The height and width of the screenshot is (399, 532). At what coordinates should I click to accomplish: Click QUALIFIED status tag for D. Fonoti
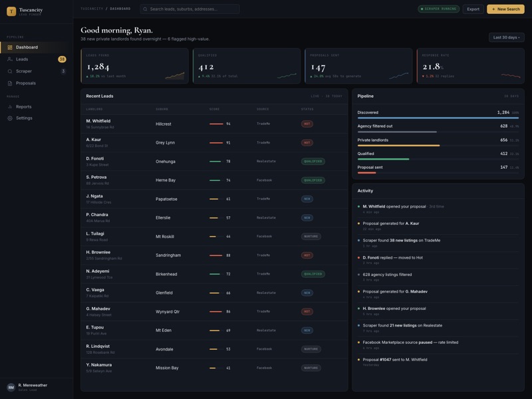click(x=313, y=162)
